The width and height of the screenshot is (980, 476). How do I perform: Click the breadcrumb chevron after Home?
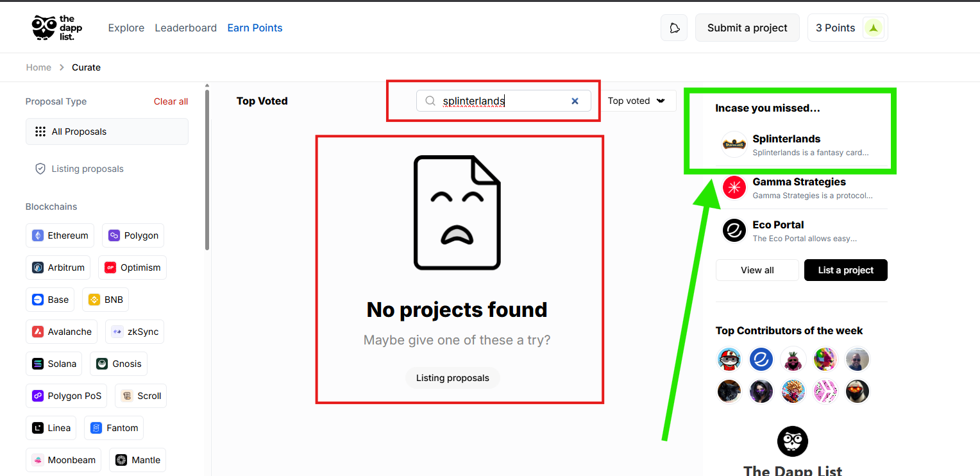[x=62, y=67]
